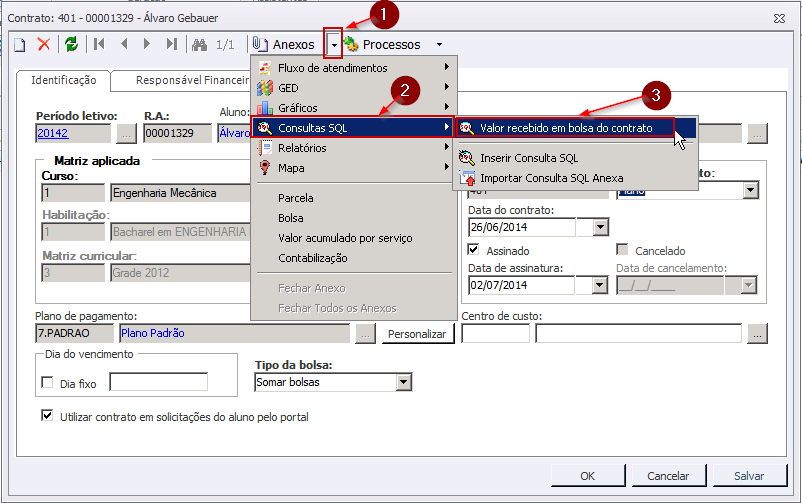The width and height of the screenshot is (802, 503).
Task: Click the Salvar button
Action: (x=748, y=476)
